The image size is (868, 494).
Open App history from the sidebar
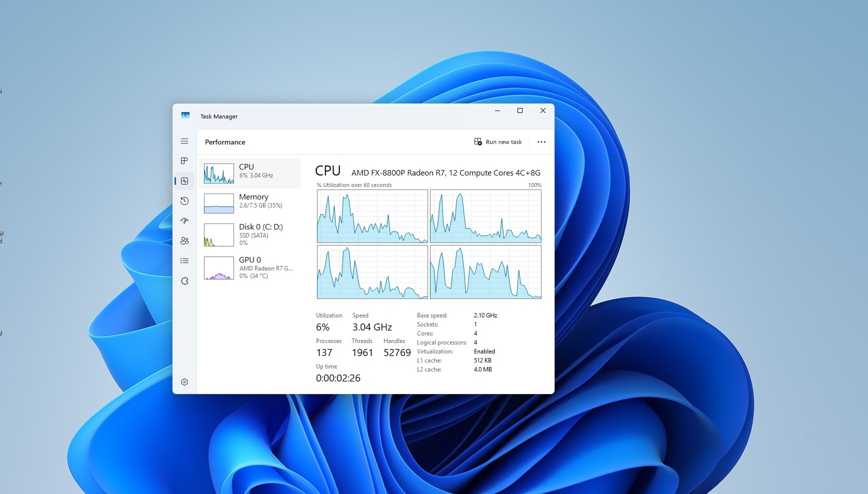pos(184,201)
